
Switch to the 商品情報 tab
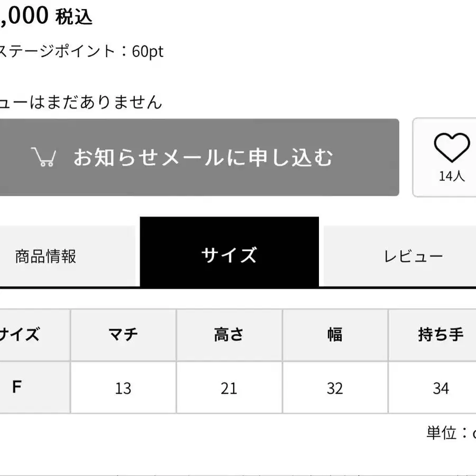click(x=46, y=257)
